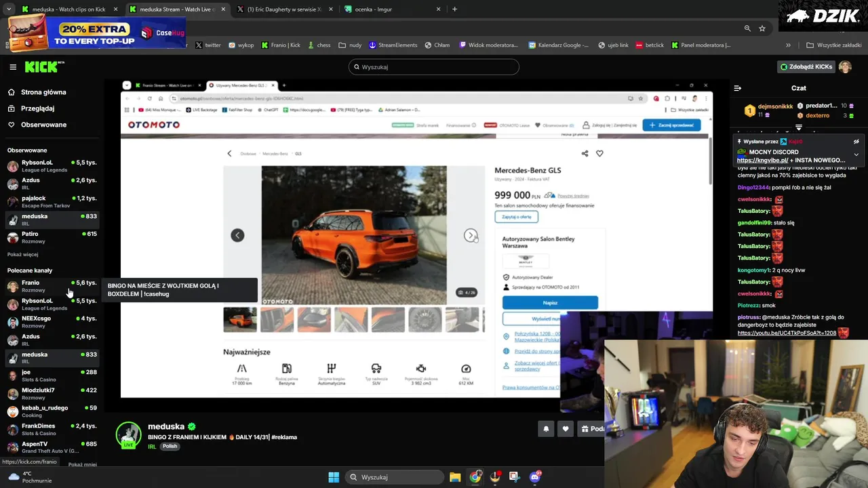868x488 pixels.
Task: Open a new browser tab
Action: tap(454, 9)
